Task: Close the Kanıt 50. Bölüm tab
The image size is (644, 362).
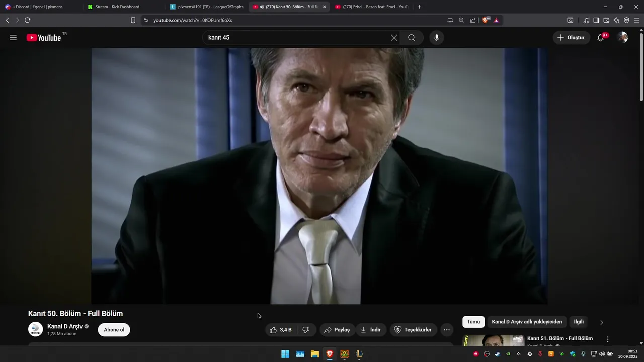Action: (x=324, y=7)
